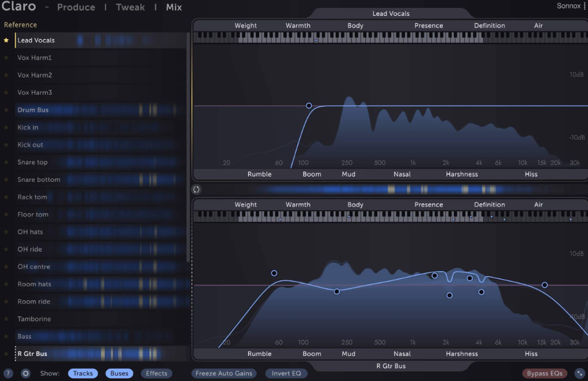
Task: Toggle the star next to Drum Bus
Action: tap(6, 110)
